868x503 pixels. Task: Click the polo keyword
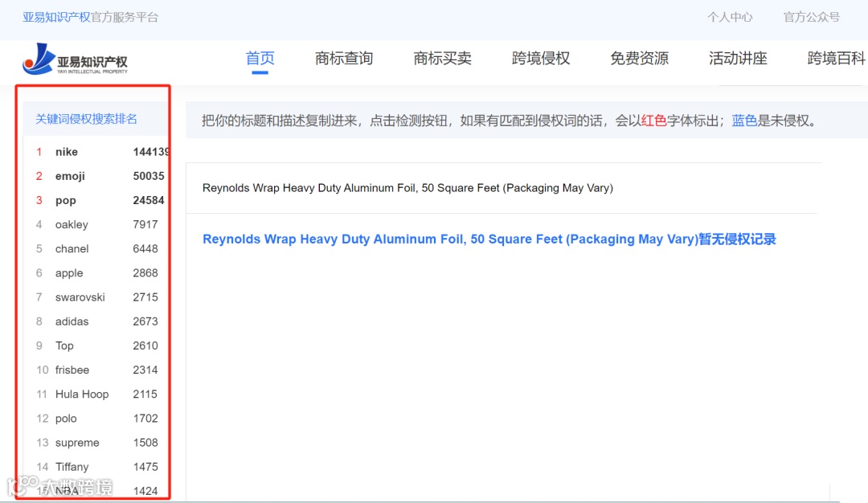point(66,419)
